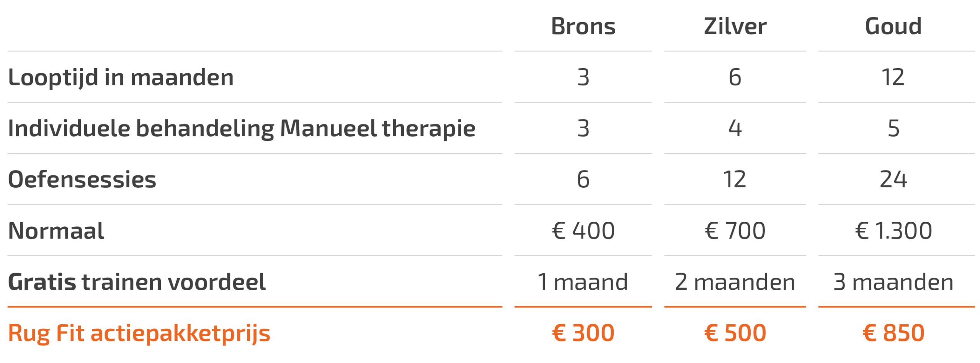
Task: Click the € 700 normal Zilver price
Action: (735, 231)
